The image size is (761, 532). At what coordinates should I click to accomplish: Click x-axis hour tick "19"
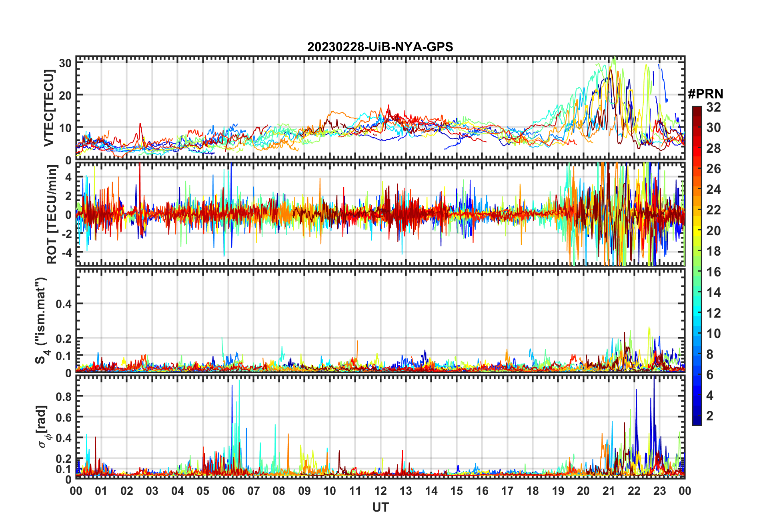pyautogui.click(x=558, y=491)
